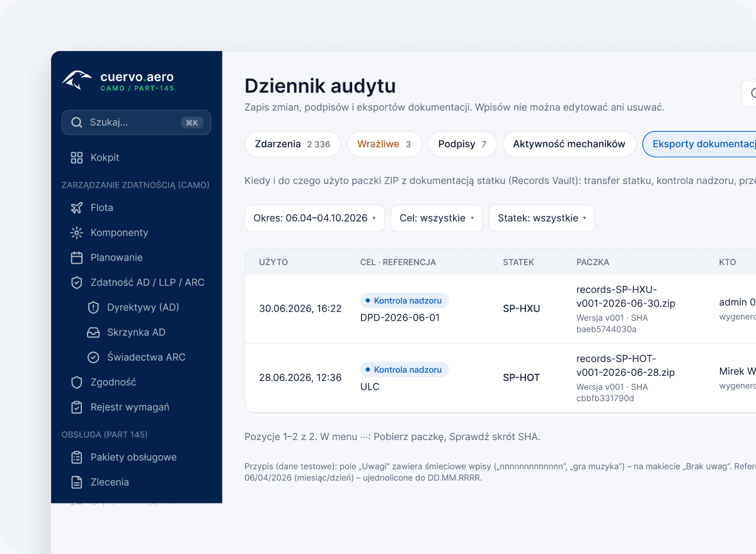
Task: Click the shield-check icon for Zdatność AD / LLP / ARC
Action: click(x=77, y=283)
